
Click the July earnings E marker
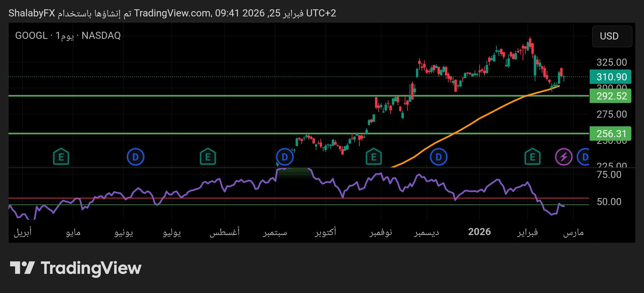click(208, 157)
